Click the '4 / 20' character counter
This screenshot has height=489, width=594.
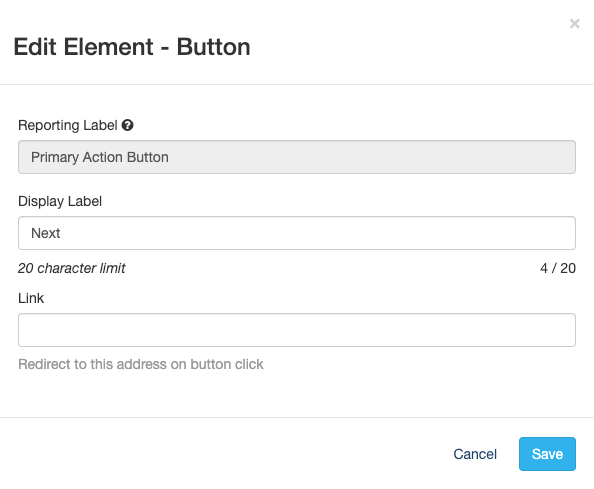click(558, 268)
